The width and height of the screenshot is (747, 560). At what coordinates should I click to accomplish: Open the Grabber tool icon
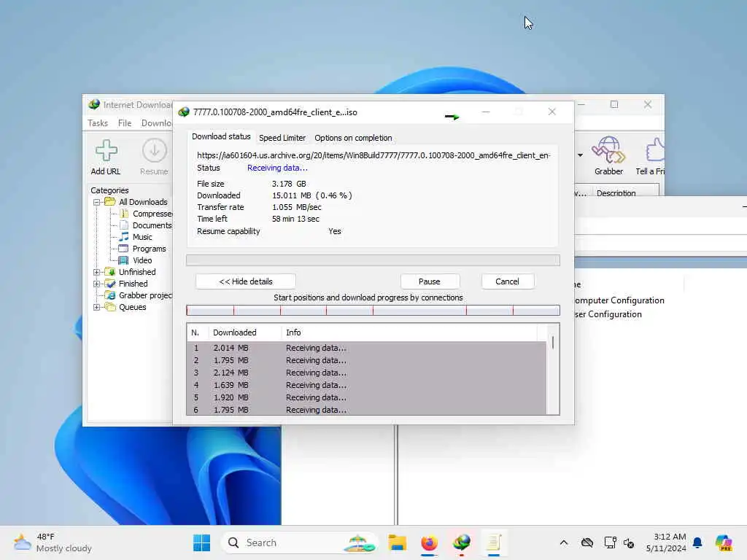pos(608,149)
